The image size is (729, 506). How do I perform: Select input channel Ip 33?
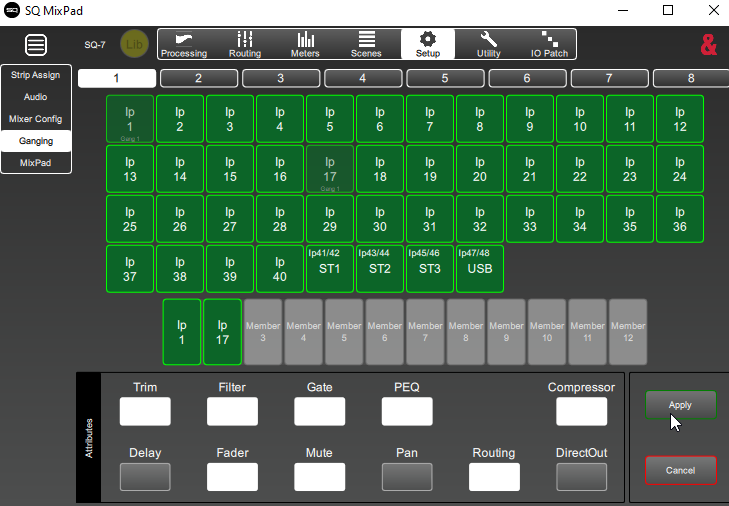530,219
